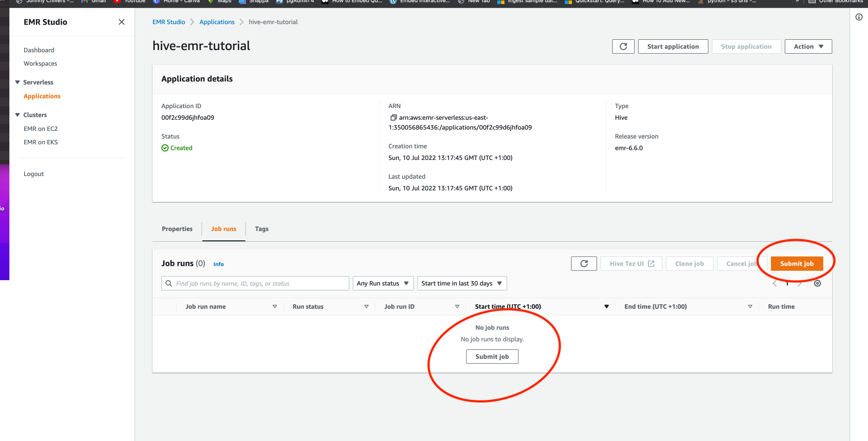Viewport: 868px width, 441px height.
Task: Click Logout in the sidebar
Action: [x=34, y=174]
